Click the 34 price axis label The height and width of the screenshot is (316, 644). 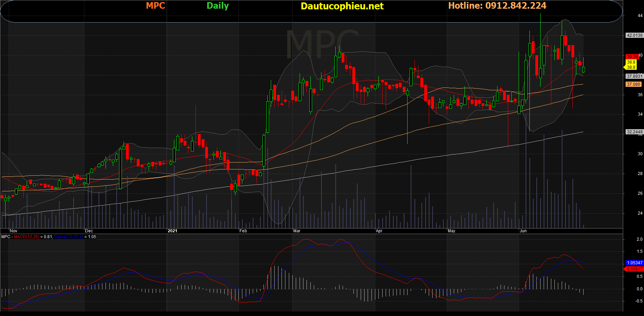click(x=640, y=114)
